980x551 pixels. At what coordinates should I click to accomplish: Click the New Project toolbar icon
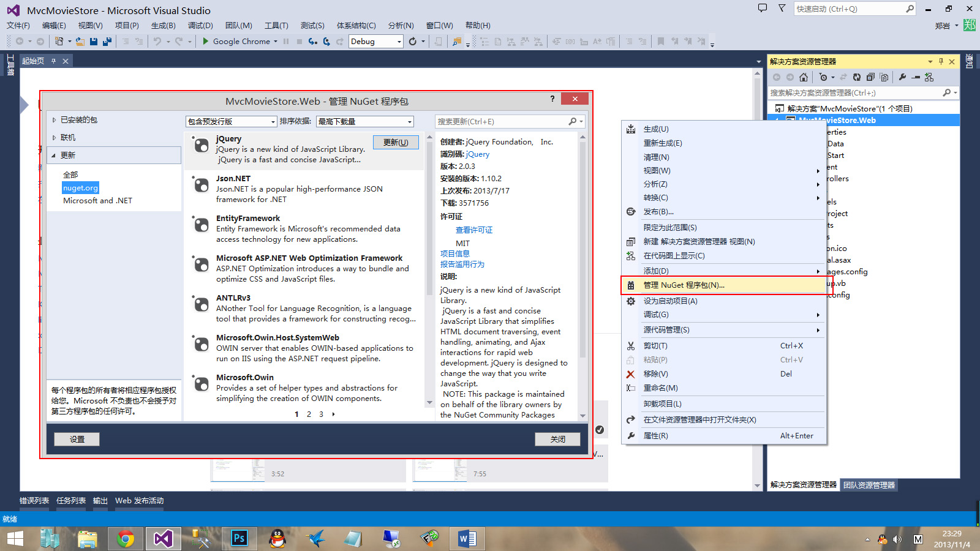59,41
